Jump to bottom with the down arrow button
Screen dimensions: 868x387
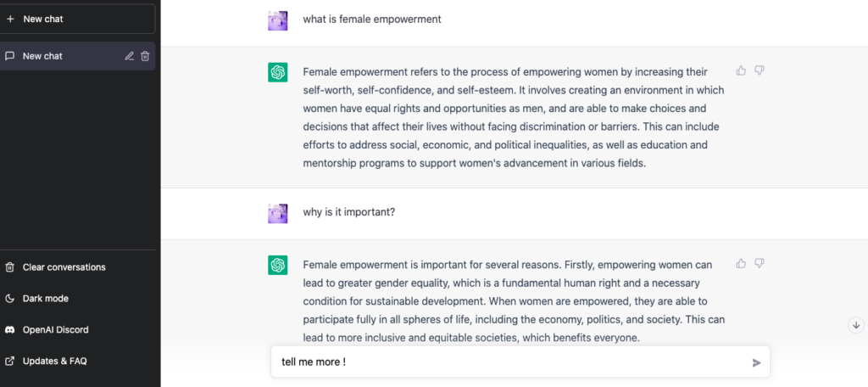tap(856, 325)
